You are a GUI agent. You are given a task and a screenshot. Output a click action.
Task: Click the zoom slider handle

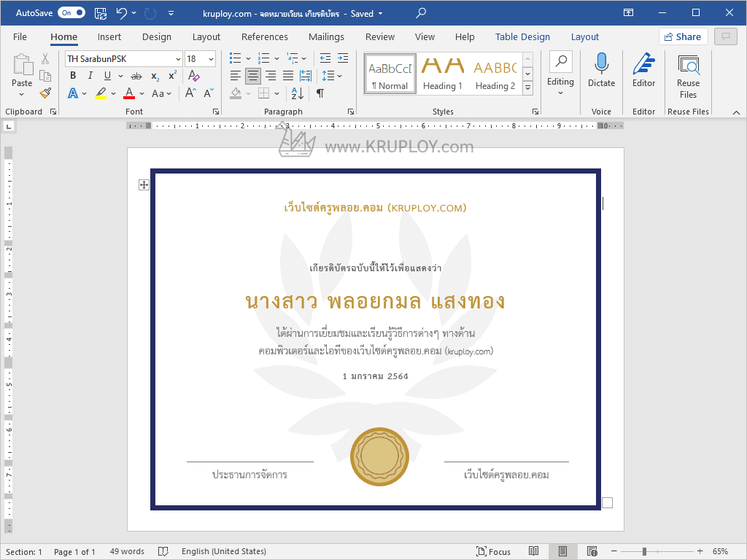point(644,551)
